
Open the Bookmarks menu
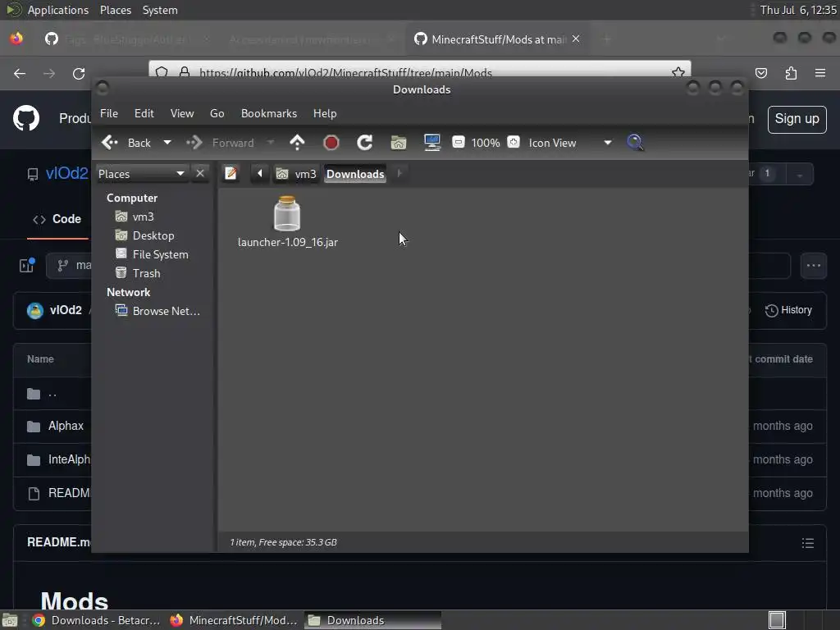(269, 113)
